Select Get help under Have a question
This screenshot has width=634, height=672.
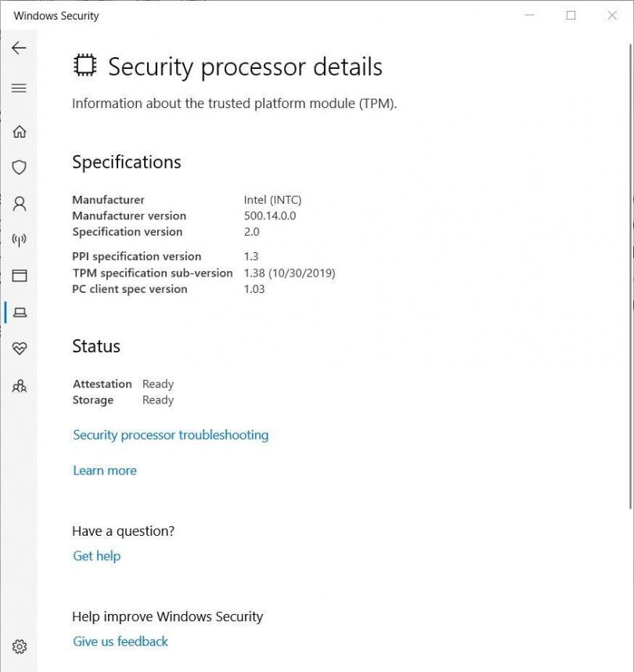click(96, 556)
